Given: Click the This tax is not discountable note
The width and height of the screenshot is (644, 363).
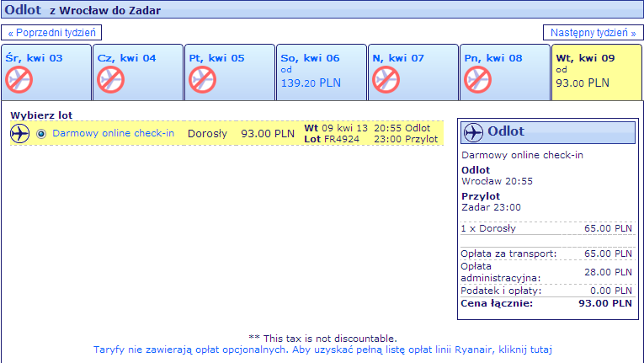Looking at the screenshot, I should [322, 339].
